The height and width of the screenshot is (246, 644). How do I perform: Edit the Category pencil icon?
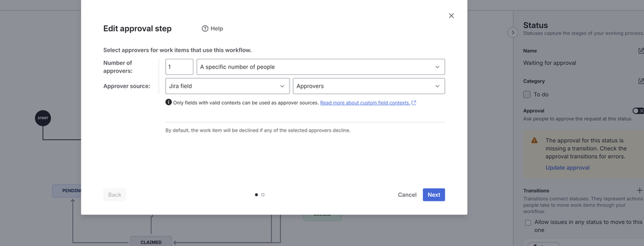coord(641,81)
